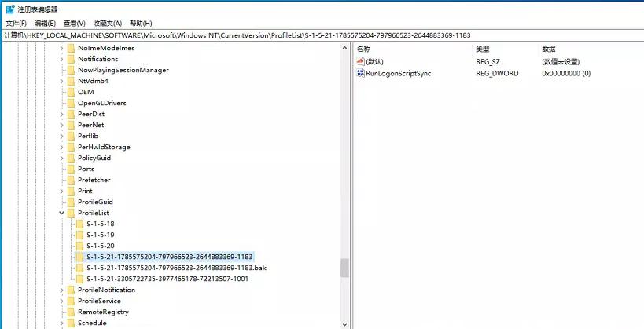Expand the Print key

point(61,191)
